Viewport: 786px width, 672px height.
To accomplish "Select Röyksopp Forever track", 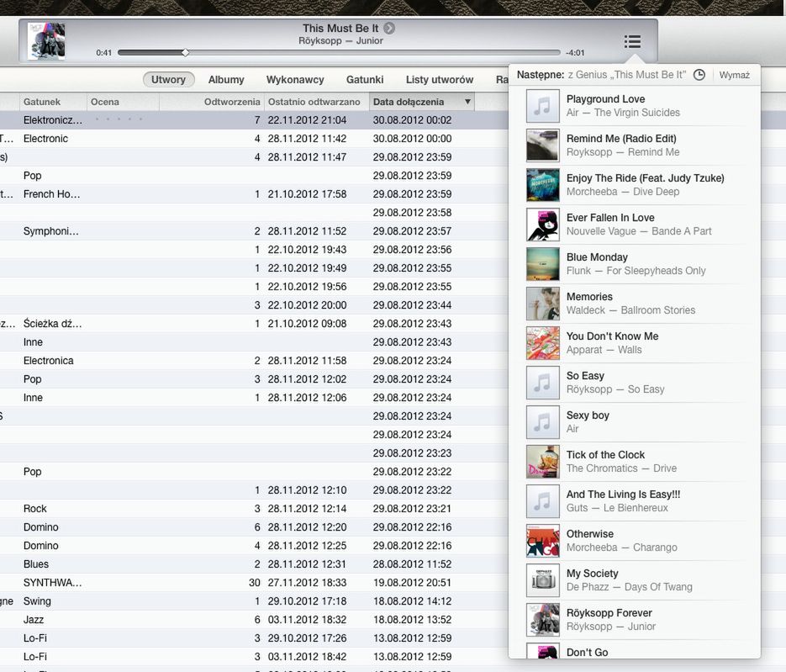I will 636,620.
